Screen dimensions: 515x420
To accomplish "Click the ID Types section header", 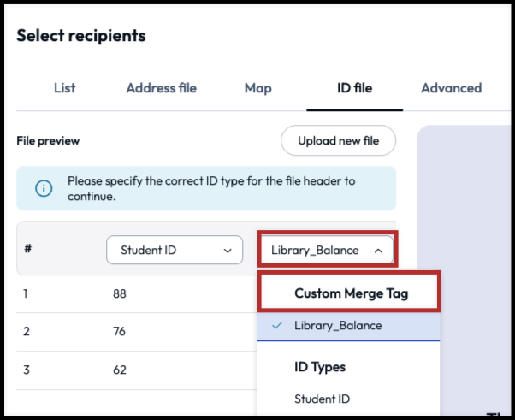I will (320, 367).
